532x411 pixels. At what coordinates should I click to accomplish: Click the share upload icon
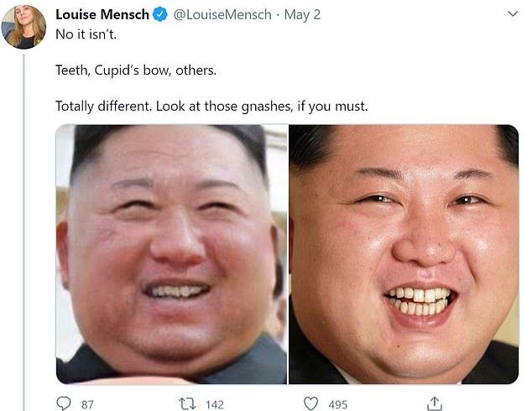(434, 403)
